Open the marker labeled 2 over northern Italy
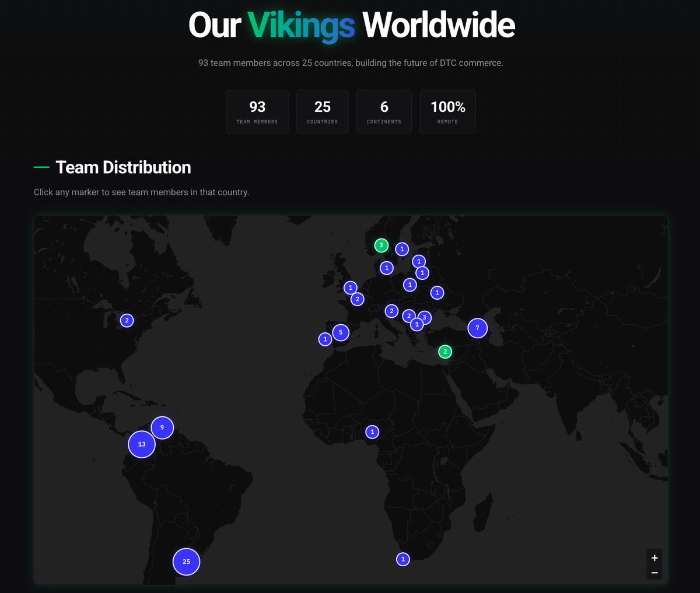Image resolution: width=700 pixels, height=593 pixels. (x=391, y=311)
